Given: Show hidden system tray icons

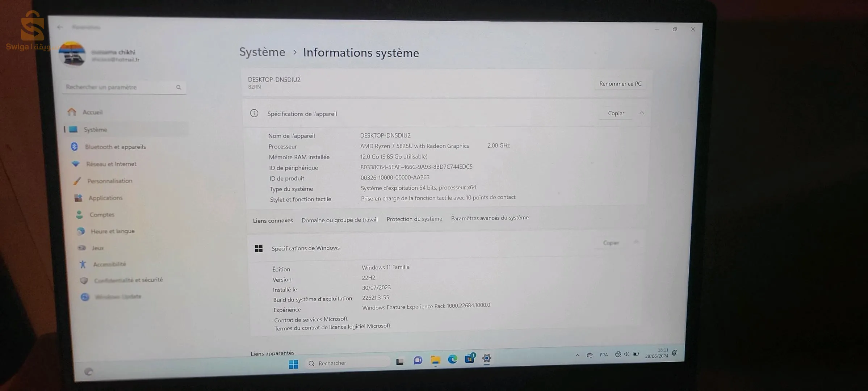Looking at the screenshot, I should tap(577, 355).
